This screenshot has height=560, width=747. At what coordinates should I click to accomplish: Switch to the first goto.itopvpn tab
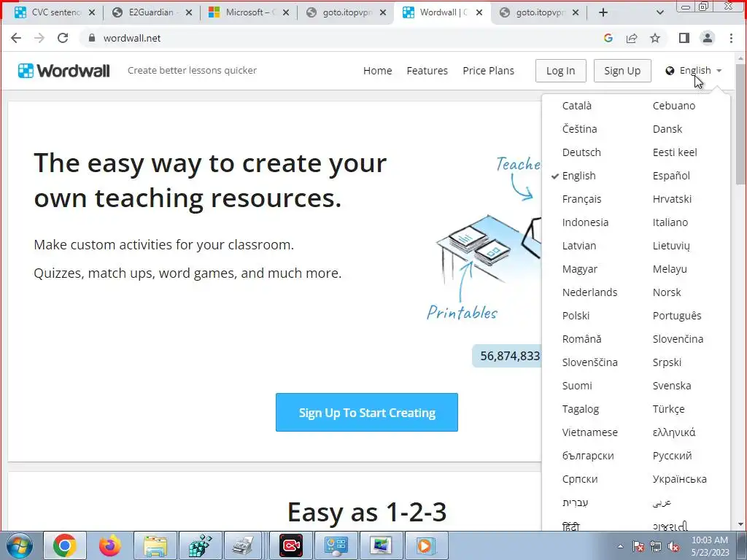pos(346,13)
